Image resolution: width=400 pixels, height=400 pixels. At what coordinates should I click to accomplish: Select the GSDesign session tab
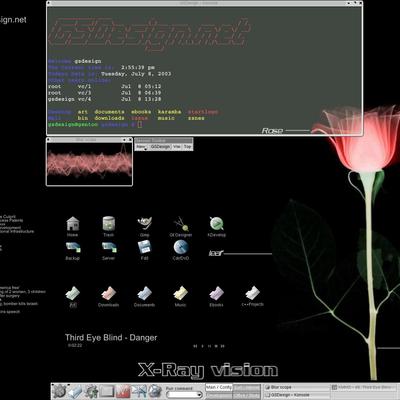pyautogui.click(x=160, y=147)
